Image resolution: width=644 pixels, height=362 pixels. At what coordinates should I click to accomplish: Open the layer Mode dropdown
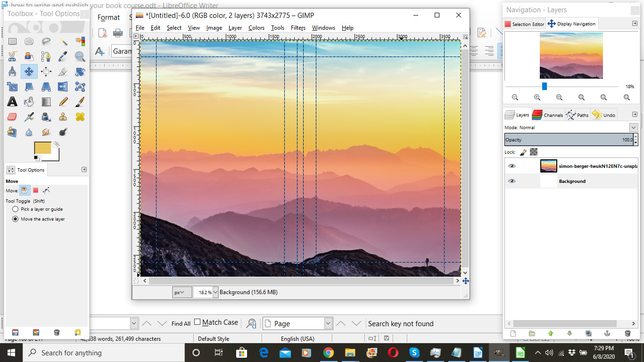tap(633, 127)
